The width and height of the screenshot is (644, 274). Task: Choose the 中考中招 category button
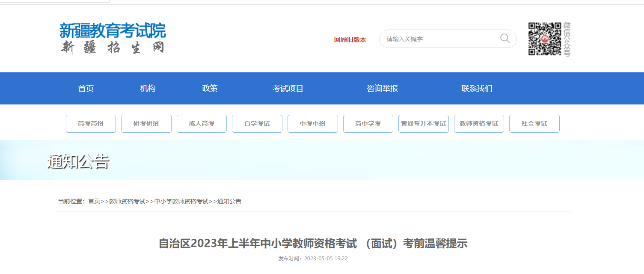[312, 124]
